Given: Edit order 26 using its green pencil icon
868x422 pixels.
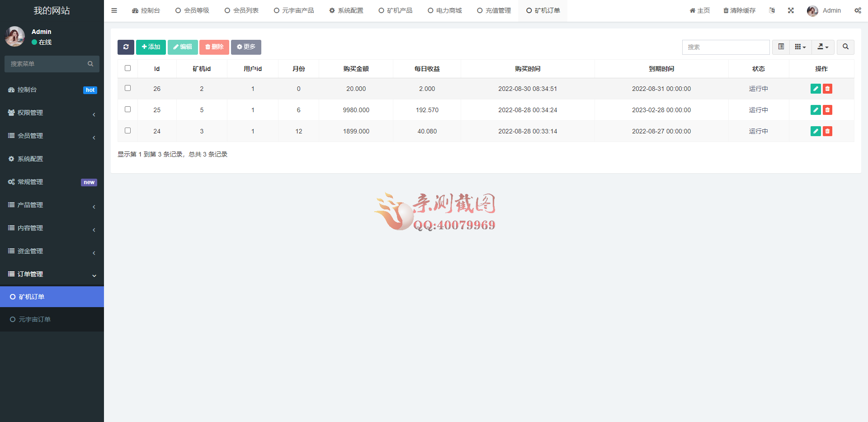Looking at the screenshot, I should [816, 89].
